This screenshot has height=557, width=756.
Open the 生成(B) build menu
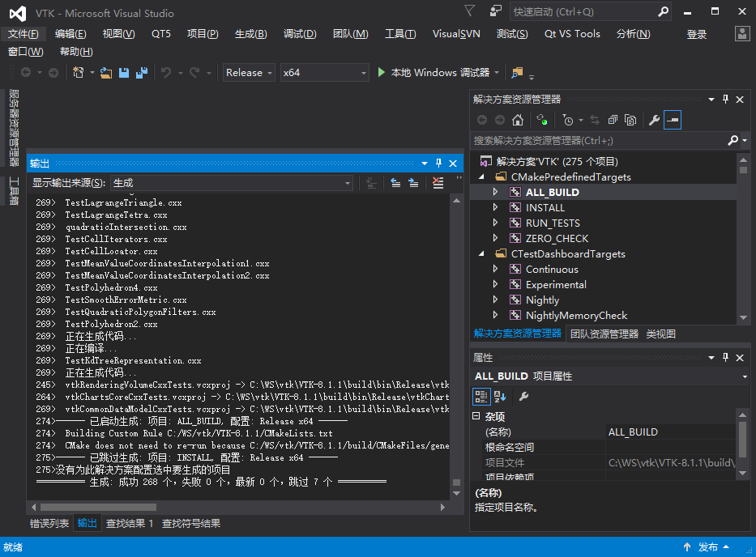point(250,33)
